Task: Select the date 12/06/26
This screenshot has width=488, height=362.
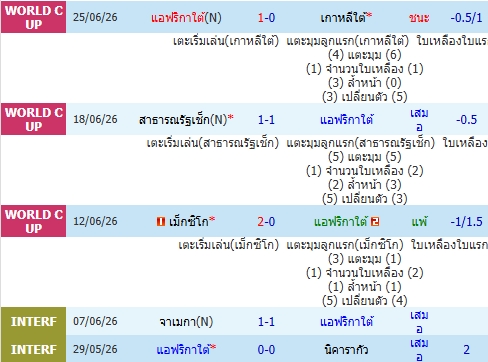Action: [95, 221]
